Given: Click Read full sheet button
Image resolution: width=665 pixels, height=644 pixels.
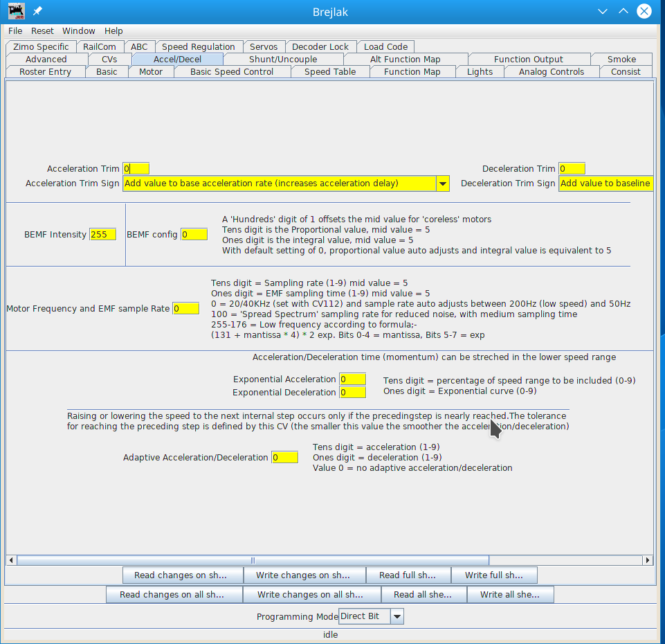Looking at the screenshot, I should (x=408, y=575).
